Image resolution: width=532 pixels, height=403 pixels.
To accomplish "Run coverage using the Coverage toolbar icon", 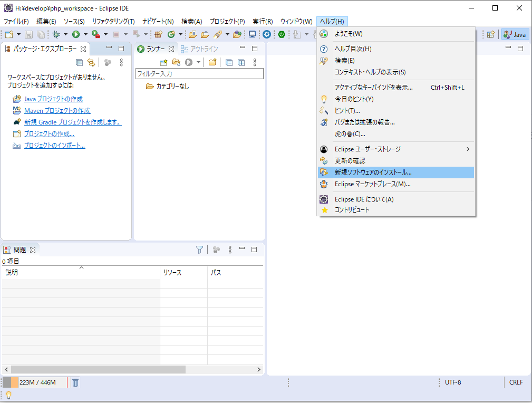I will pos(94,34).
